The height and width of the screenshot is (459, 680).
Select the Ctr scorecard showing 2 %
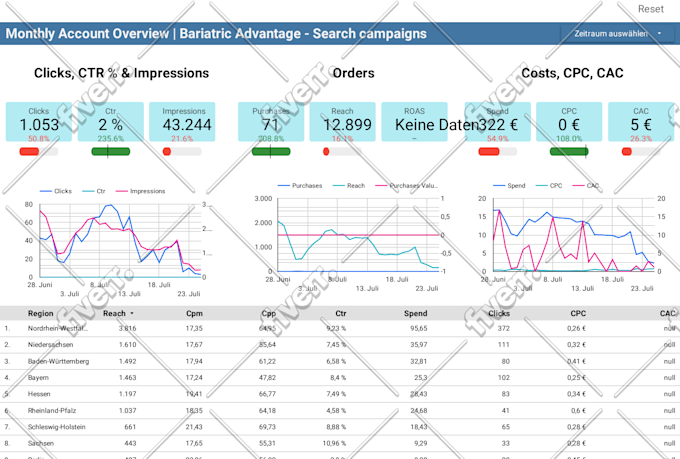[x=111, y=122]
